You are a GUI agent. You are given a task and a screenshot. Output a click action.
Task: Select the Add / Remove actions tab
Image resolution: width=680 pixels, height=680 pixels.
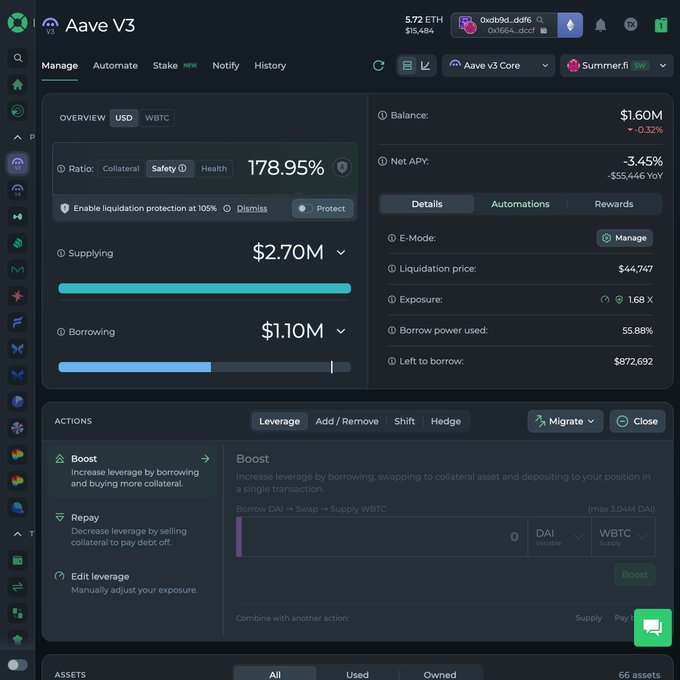coord(347,421)
